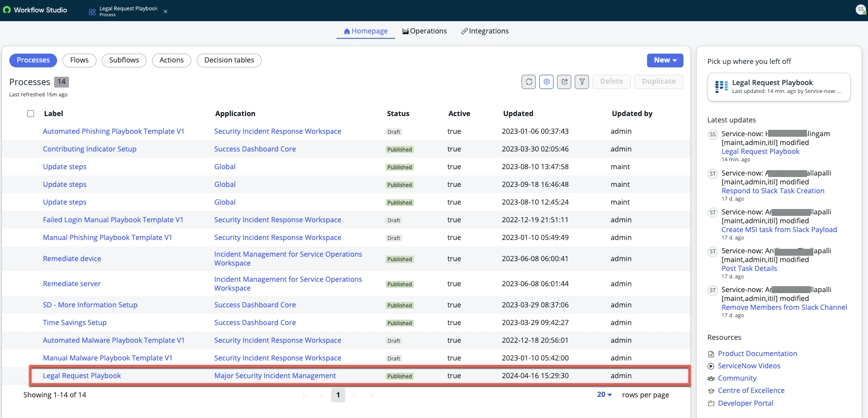
Task: Go to the previous page arrow
Action: pos(322,395)
